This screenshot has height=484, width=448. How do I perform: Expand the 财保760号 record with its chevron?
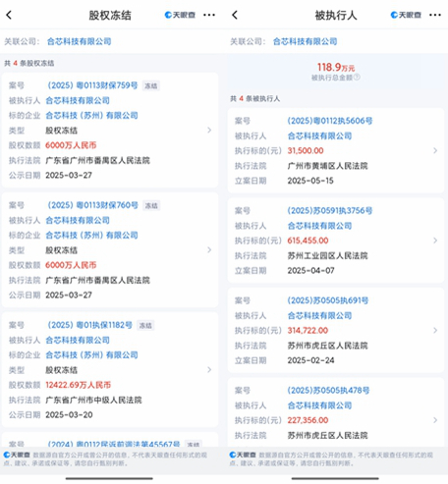tap(209, 249)
